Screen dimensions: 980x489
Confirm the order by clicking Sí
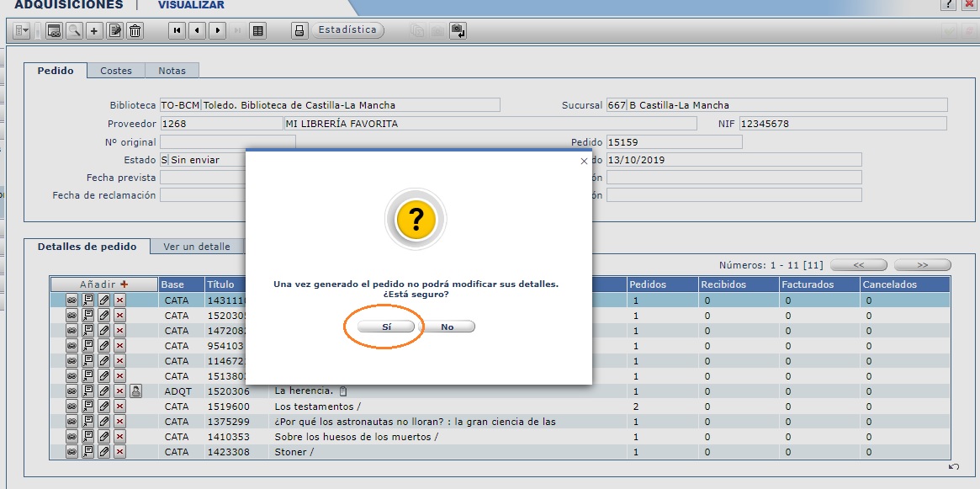pyautogui.click(x=385, y=327)
